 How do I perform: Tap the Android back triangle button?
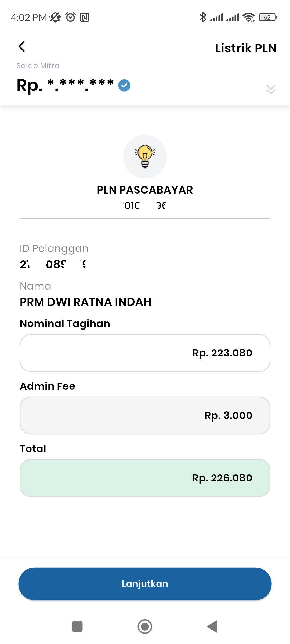tap(212, 627)
